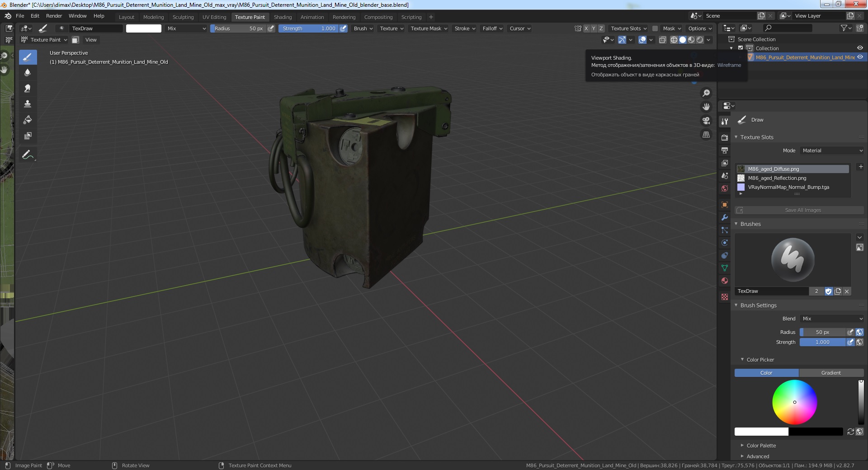Hide the M86_Pursuit_Deterrent_Munition_Land_Mine object in viewport
This screenshot has height=470, width=868.
point(860,57)
